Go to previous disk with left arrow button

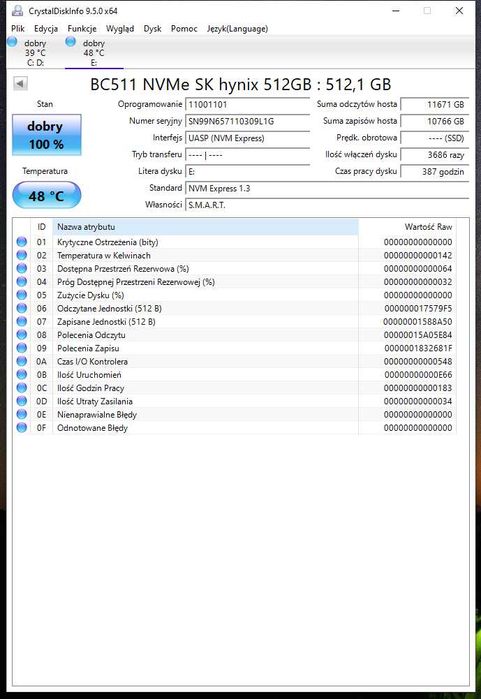(x=20, y=83)
